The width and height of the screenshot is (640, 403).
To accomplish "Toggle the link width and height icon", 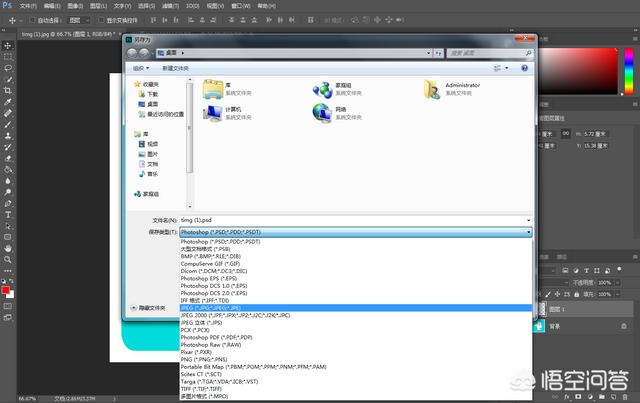I will pyautogui.click(x=565, y=134).
